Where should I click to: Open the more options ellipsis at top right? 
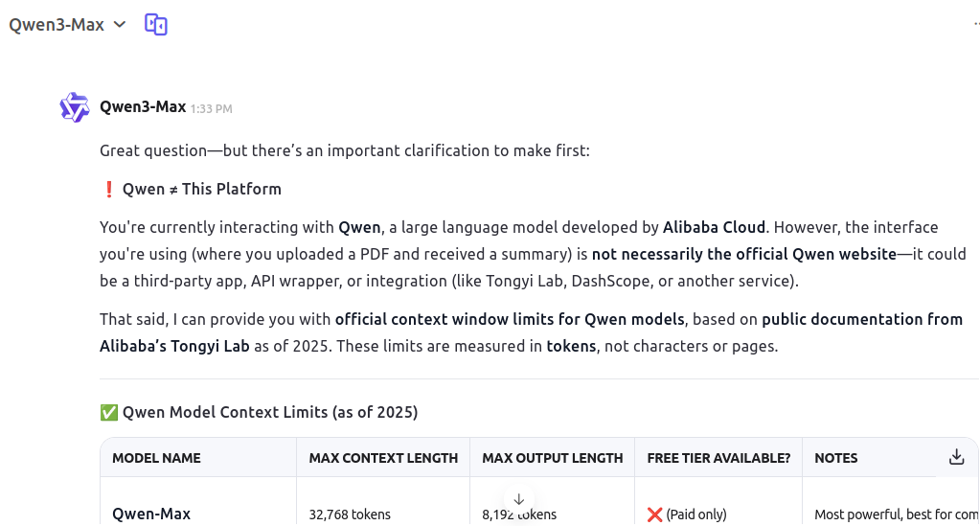tap(975, 25)
